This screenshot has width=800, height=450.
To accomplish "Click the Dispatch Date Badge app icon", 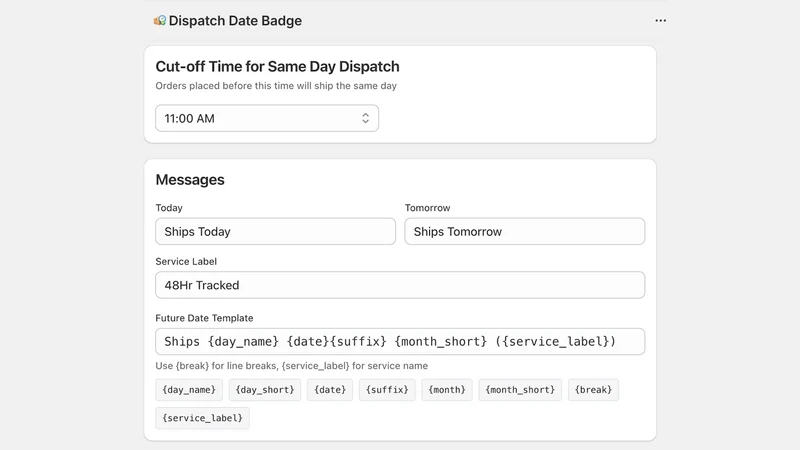I will point(160,20).
